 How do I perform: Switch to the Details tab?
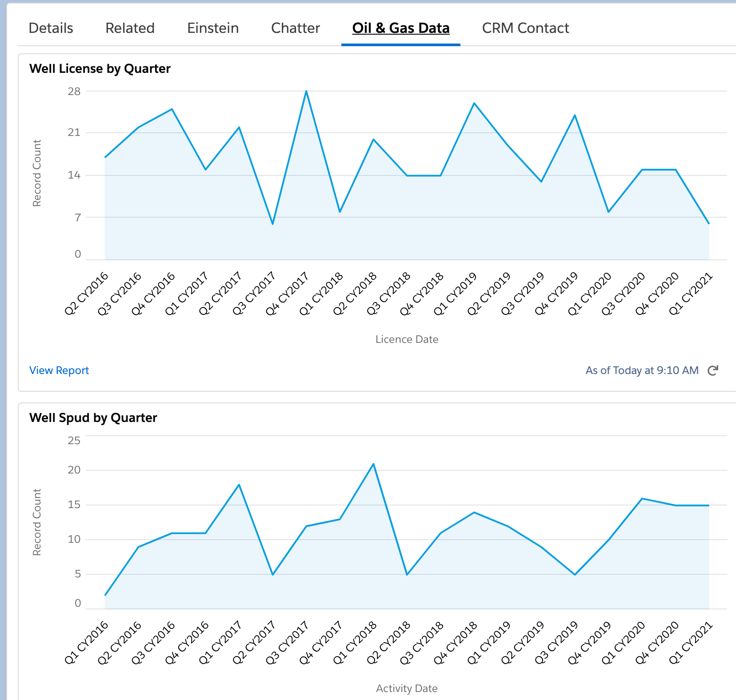click(51, 28)
